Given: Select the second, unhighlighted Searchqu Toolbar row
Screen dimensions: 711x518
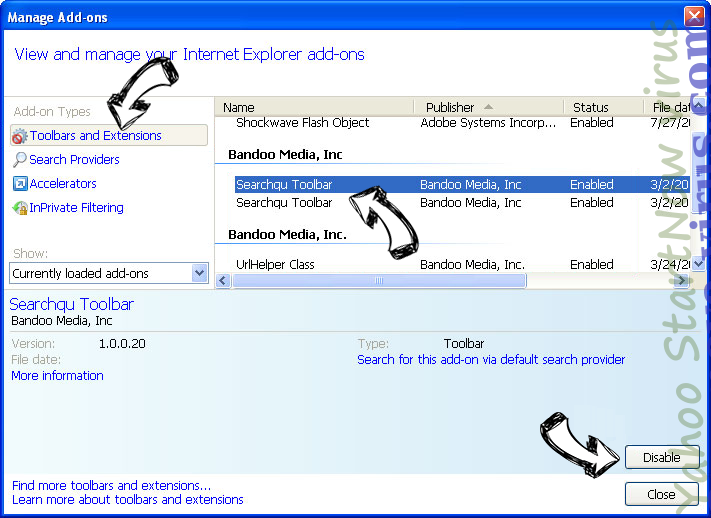Looking at the screenshot, I should [463, 202].
